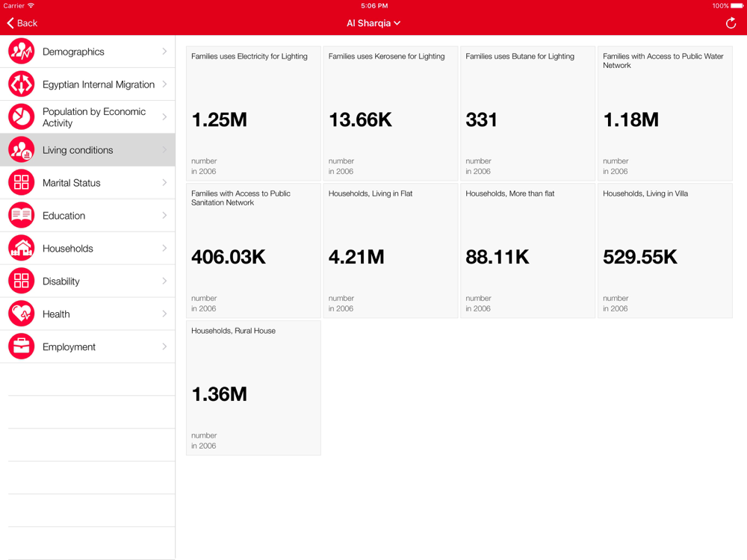Viewport: 747px width, 560px height.
Task: Tap the refresh icon in top bar
Action: point(731,23)
